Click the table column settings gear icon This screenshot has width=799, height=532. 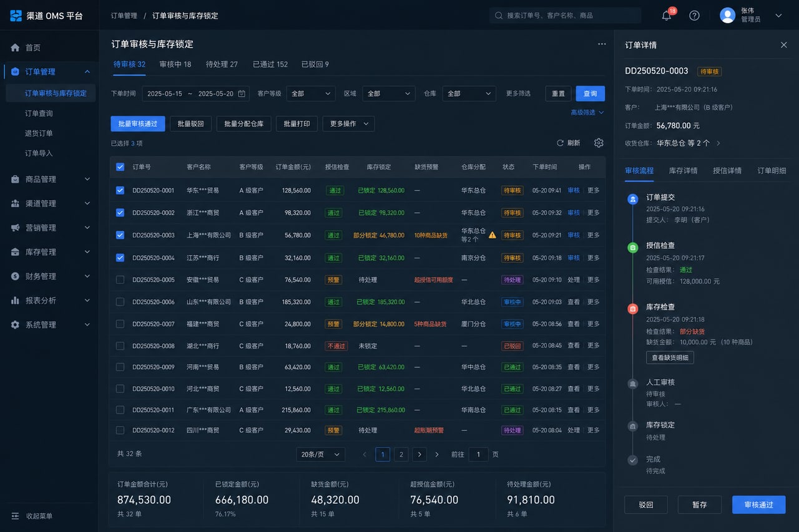point(599,143)
